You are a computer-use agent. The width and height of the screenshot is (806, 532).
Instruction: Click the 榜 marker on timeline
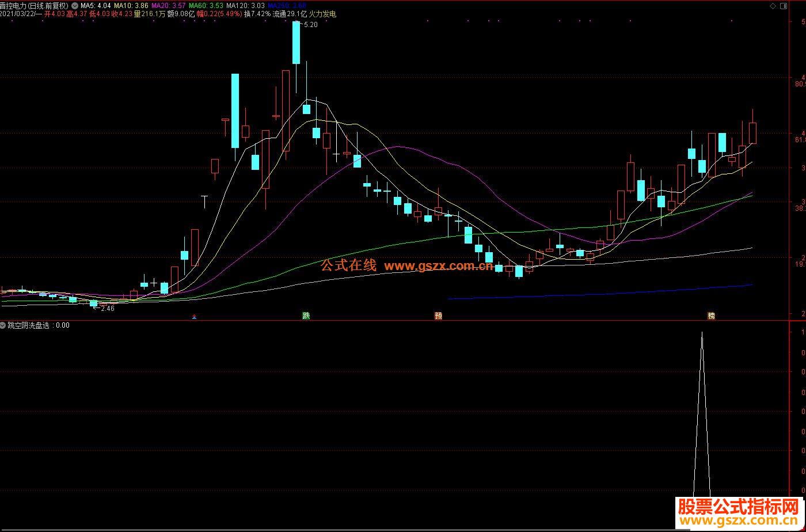(x=711, y=316)
